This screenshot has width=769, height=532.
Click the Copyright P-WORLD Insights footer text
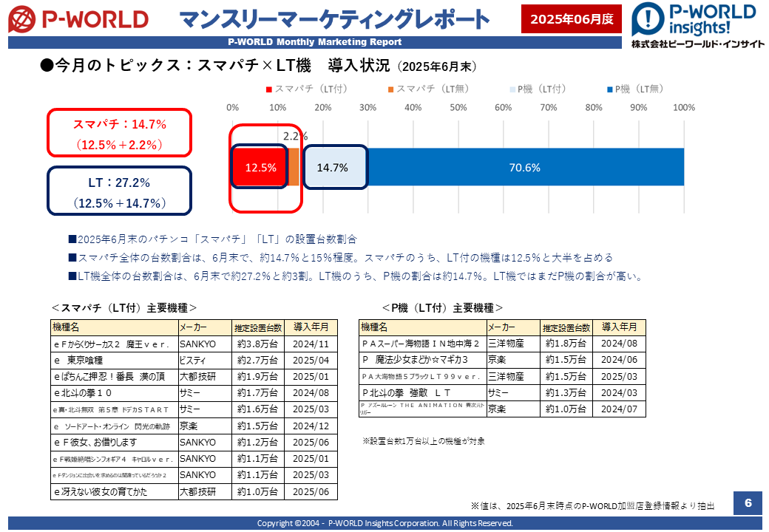385,523
